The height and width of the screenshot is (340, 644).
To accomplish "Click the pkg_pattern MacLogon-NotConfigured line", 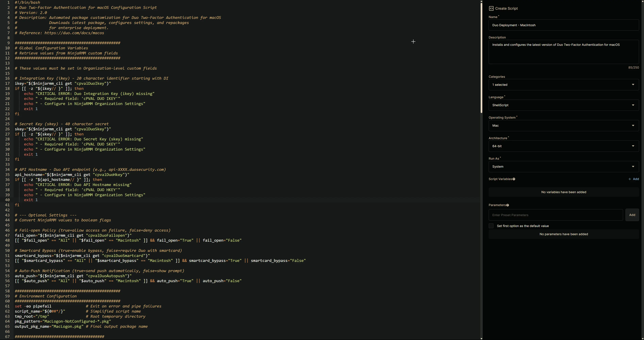I will [63, 321].
